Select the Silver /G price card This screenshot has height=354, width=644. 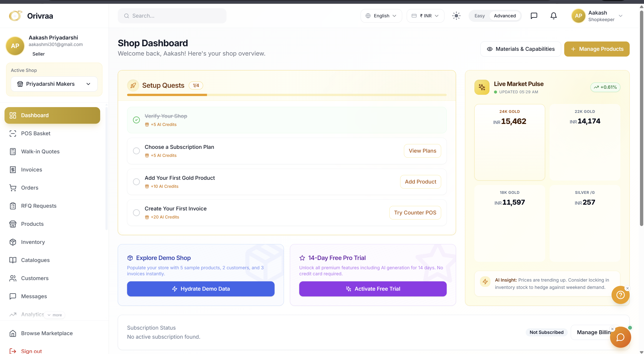pyautogui.click(x=585, y=223)
